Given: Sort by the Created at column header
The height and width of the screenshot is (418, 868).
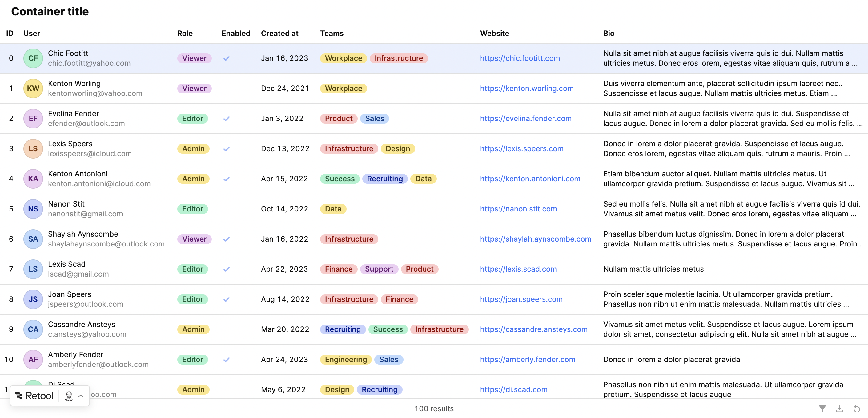Looking at the screenshot, I should [279, 33].
